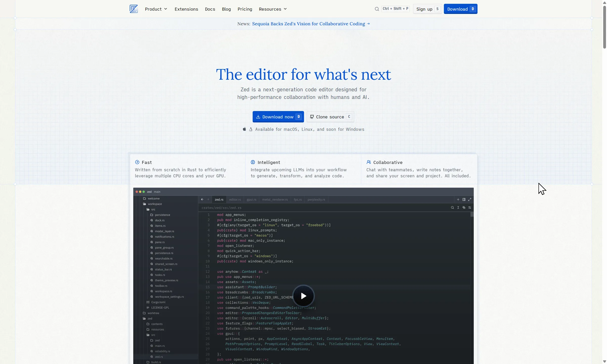Open the Extensions page

click(x=186, y=9)
